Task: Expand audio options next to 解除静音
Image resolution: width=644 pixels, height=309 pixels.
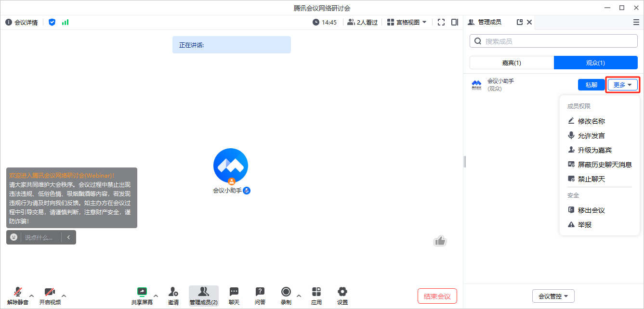Action: pos(32,296)
